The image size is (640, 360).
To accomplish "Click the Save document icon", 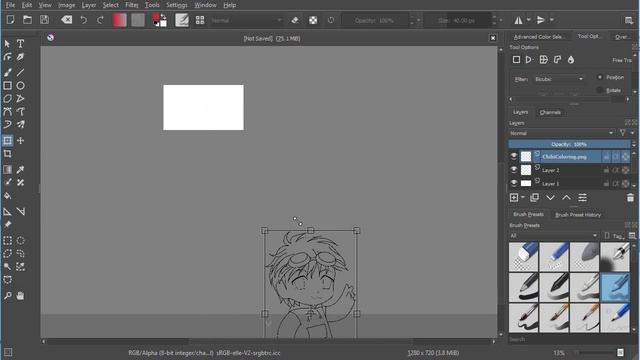I will (44, 20).
